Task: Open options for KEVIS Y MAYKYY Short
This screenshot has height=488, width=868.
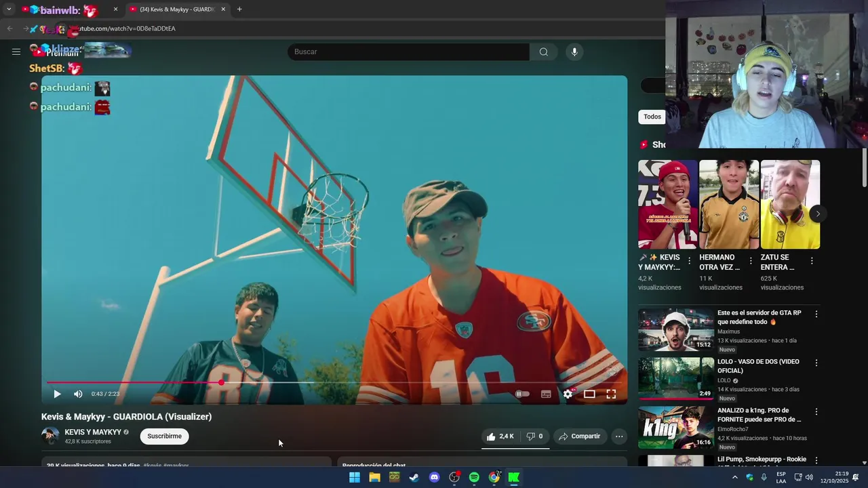Action: click(x=690, y=261)
